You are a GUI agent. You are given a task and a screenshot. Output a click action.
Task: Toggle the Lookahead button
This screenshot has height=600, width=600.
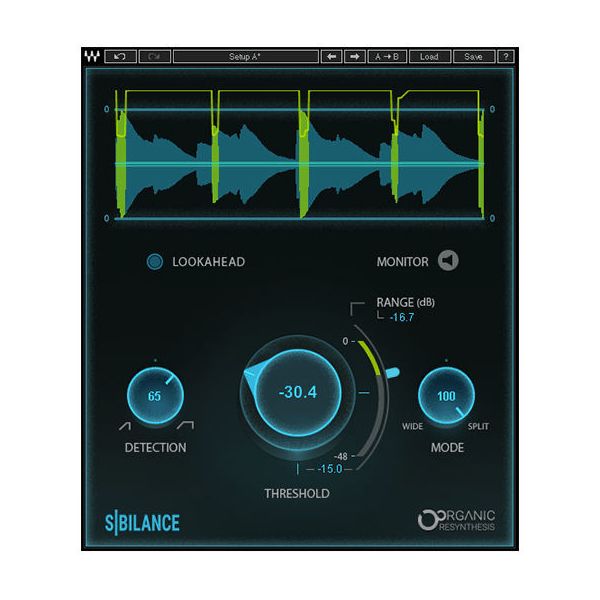(x=155, y=262)
